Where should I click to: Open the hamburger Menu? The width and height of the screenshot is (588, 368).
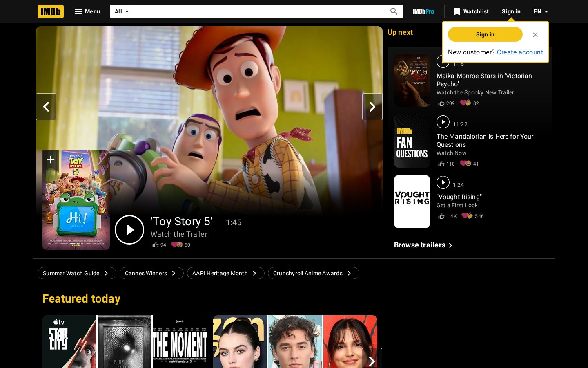tap(87, 11)
